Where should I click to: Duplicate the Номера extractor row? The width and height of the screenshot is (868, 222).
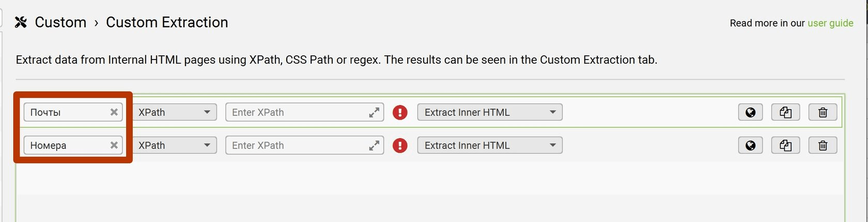tap(785, 145)
